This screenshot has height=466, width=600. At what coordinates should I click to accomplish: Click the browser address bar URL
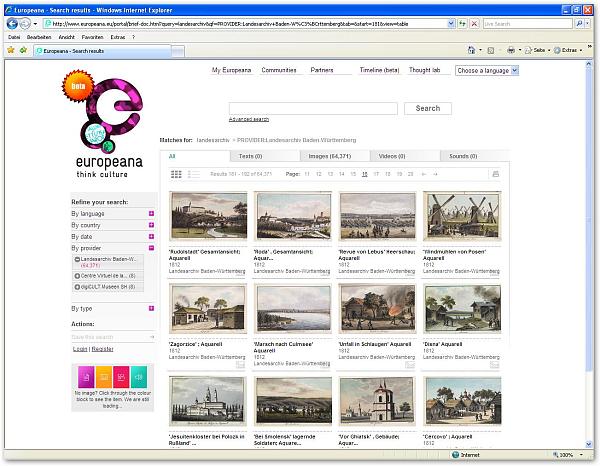(245, 24)
